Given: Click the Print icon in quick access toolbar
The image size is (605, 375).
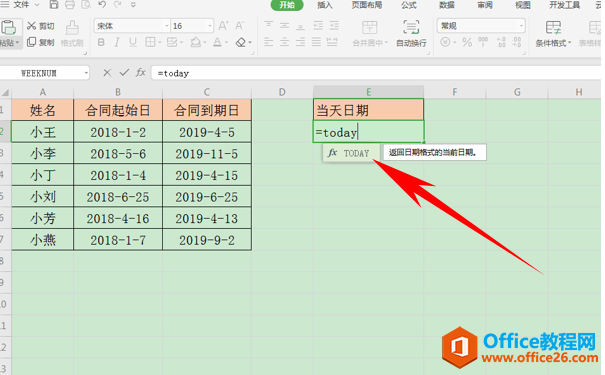Looking at the screenshot, I should (70, 5).
